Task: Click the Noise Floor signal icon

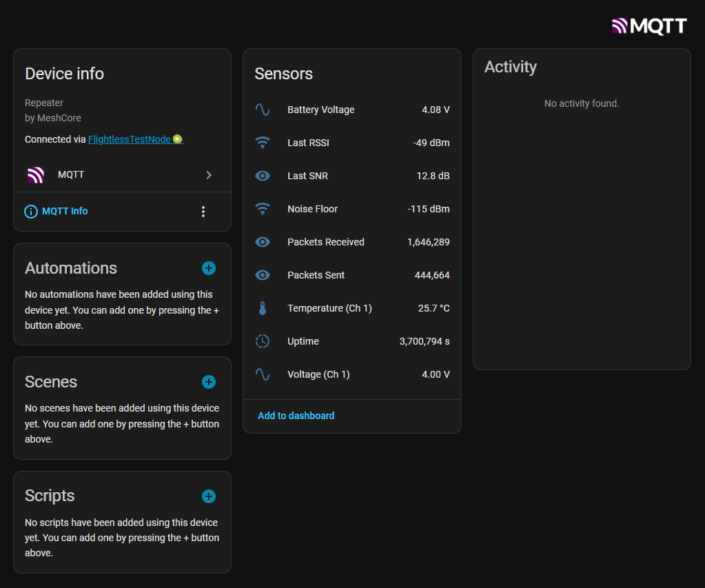Action: [x=263, y=209]
